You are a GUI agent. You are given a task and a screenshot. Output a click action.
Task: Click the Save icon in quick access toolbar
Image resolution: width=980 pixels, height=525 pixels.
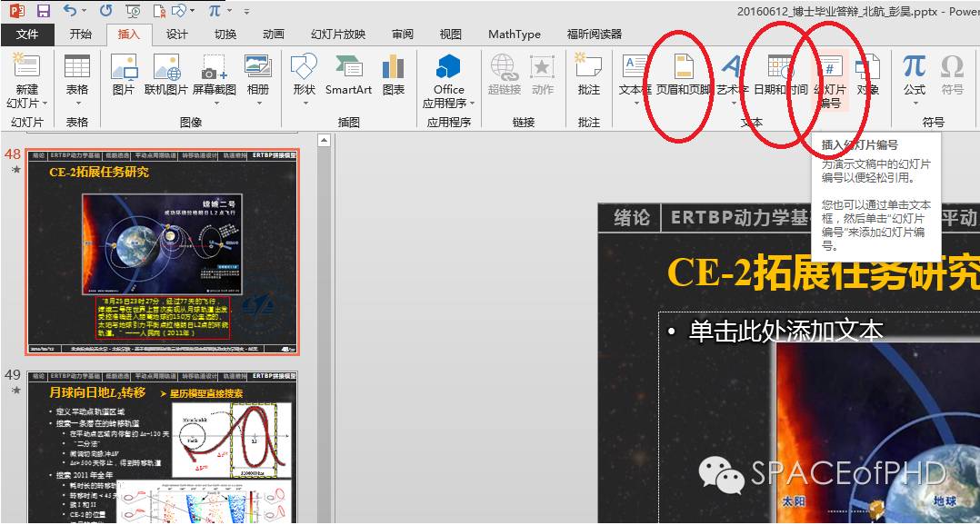click(x=43, y=11)
